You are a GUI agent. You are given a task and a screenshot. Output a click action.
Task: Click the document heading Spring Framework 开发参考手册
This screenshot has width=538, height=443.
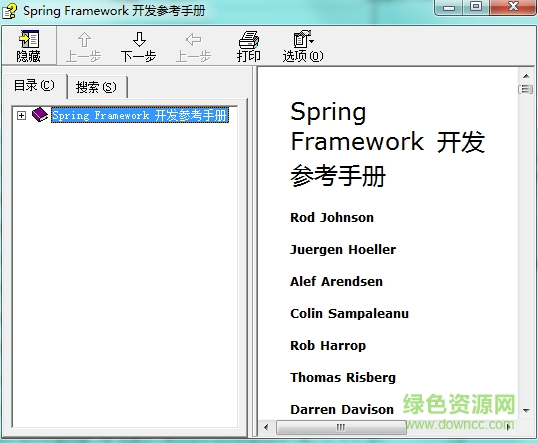click(387, 144)
